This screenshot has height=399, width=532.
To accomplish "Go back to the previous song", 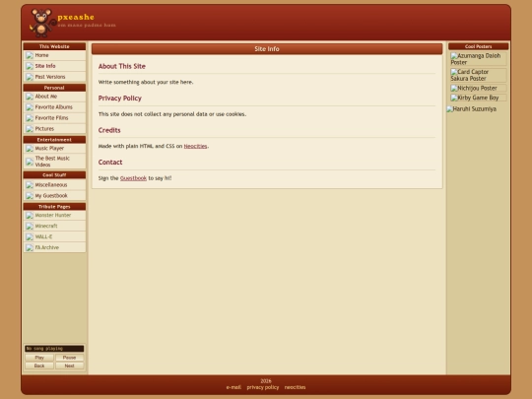I will click(x=39, y=366).
